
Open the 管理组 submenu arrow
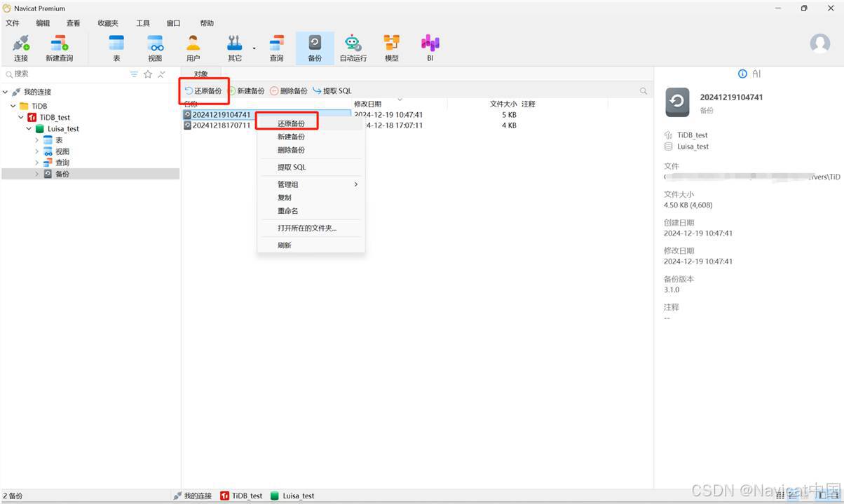point(356,184)
